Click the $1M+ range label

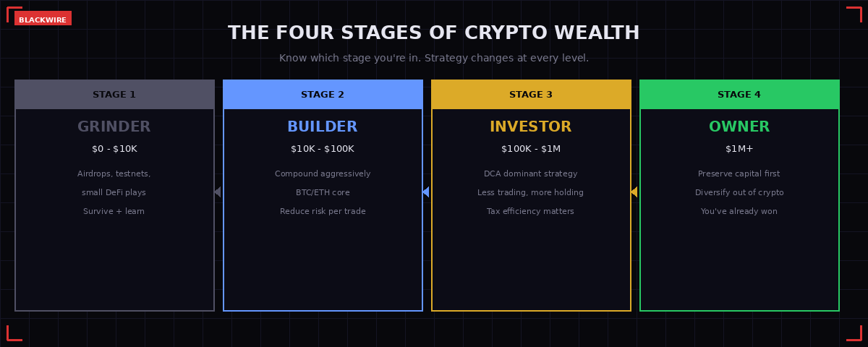pyautogui.click(x=739, y=149)
